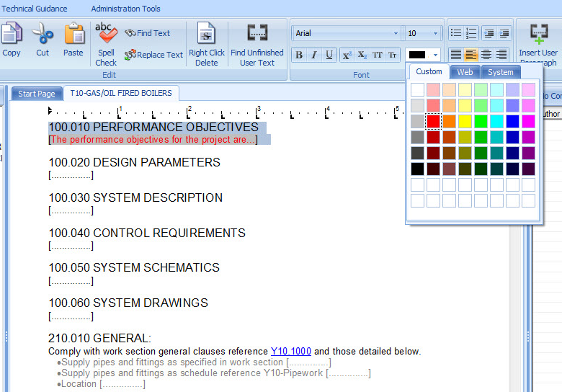This screenshot has width=562, height=392.
Task: Click the Copy icon in Edit group
Action: 12,33
